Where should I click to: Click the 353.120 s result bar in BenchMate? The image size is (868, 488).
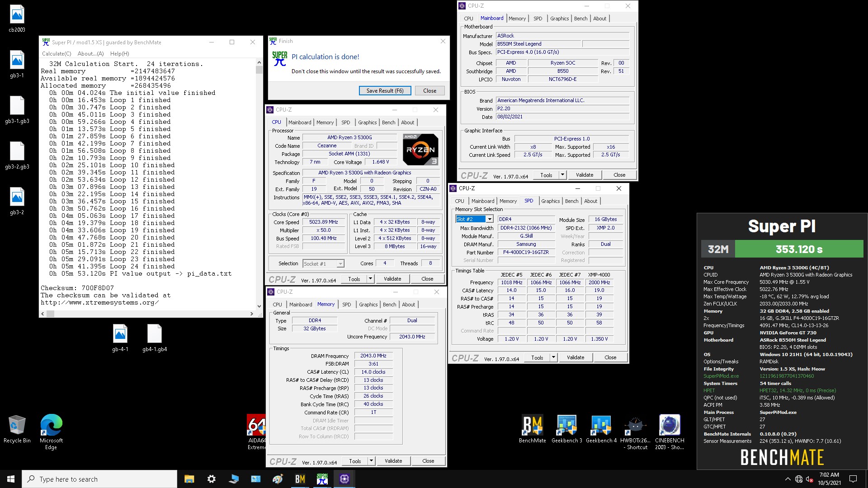tap(799, 249)
